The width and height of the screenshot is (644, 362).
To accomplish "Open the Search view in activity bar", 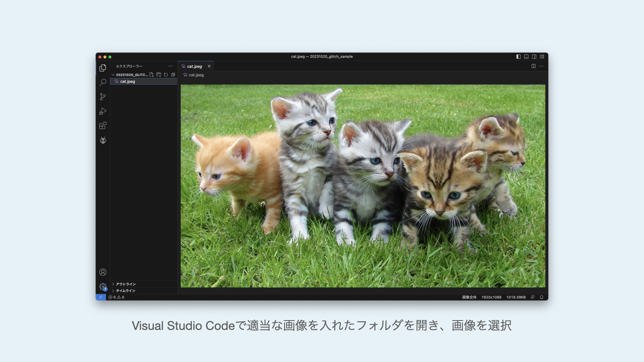I will tap(103, 82).
